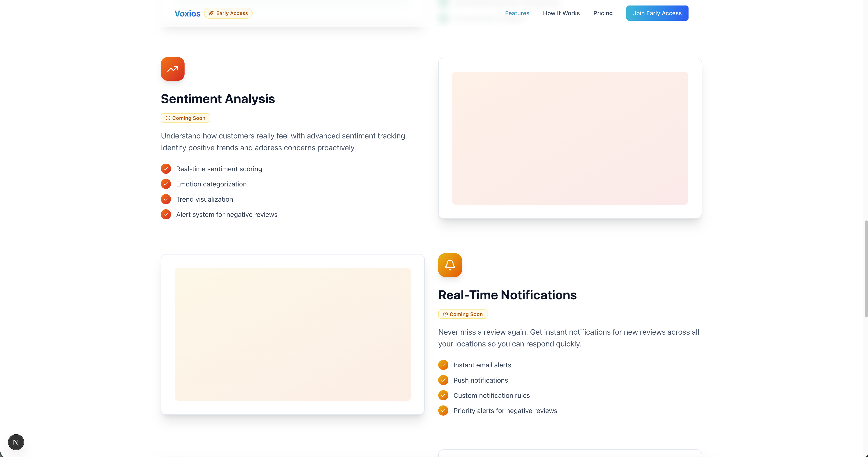Click checkmark beside Real-time sentiment scoring
This screenshot has width=868, height=457.
click(166, 168)
